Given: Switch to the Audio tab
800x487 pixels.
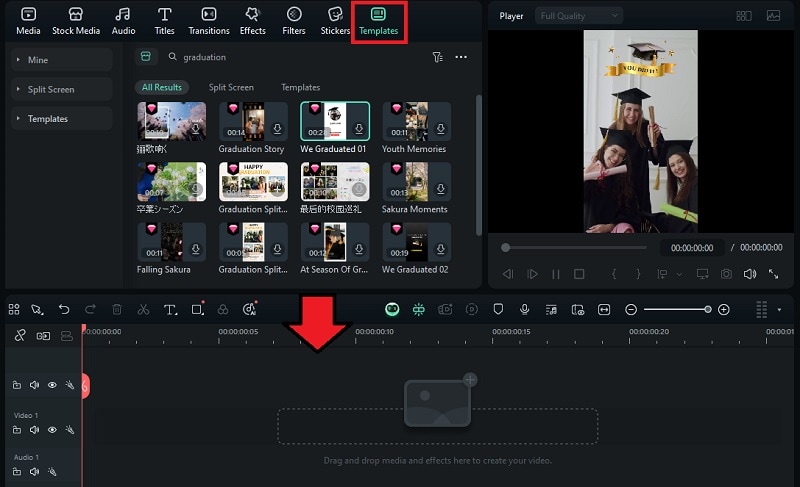Looking at the screenshot, I should click(123, 21).
